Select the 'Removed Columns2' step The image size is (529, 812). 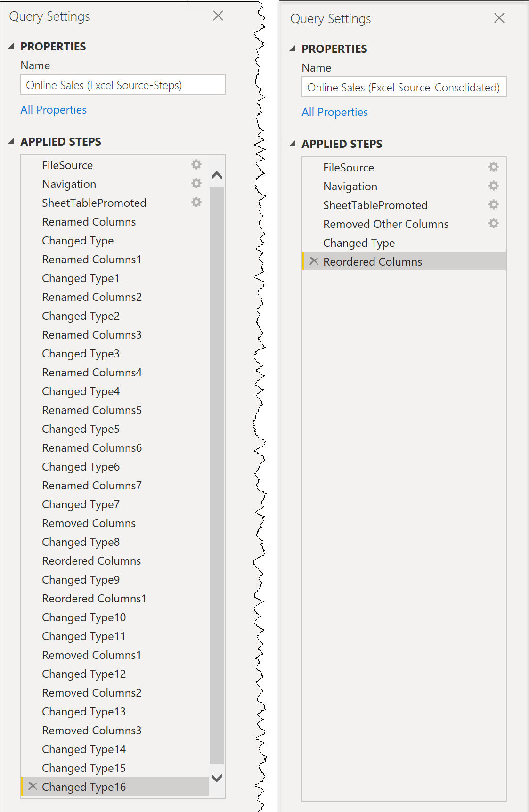pos(114,693)
